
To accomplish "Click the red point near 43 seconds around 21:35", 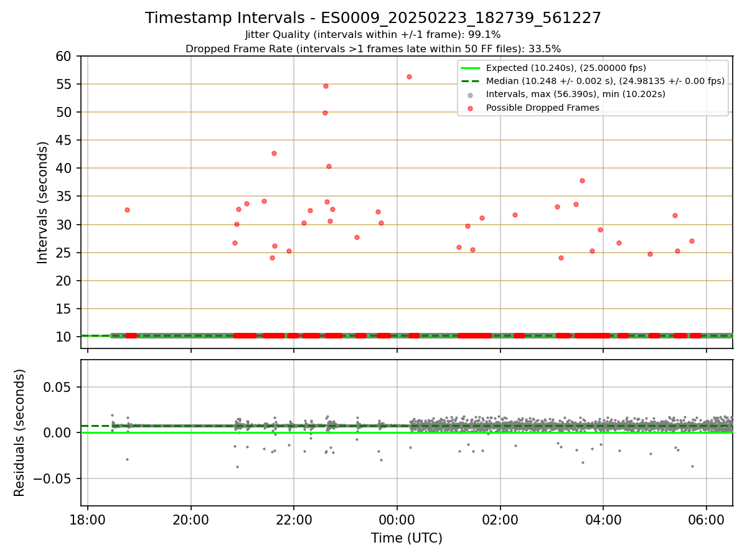I will coord(274,153).
